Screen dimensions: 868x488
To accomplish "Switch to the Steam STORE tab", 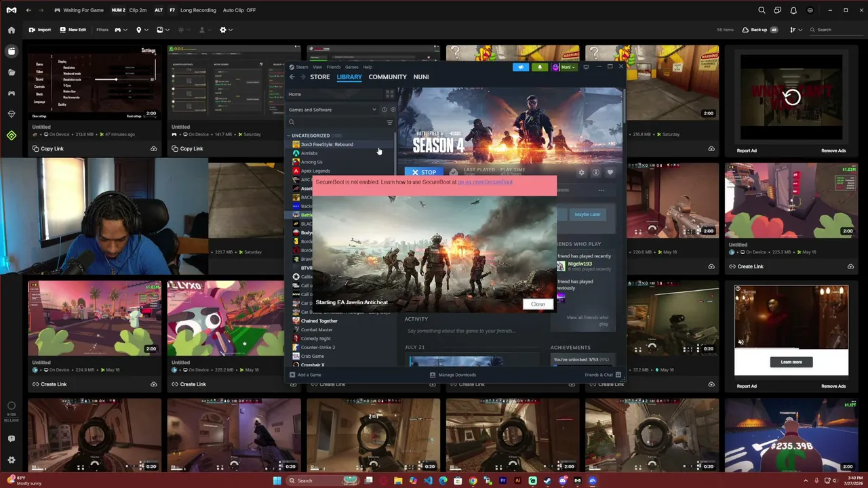I will [x=320, y=77].
